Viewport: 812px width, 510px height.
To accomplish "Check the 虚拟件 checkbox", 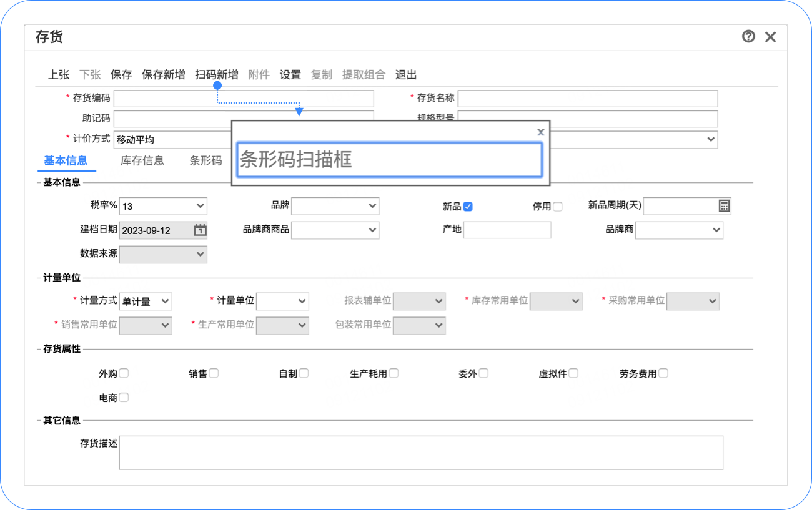I will click(x=573, y=373).
